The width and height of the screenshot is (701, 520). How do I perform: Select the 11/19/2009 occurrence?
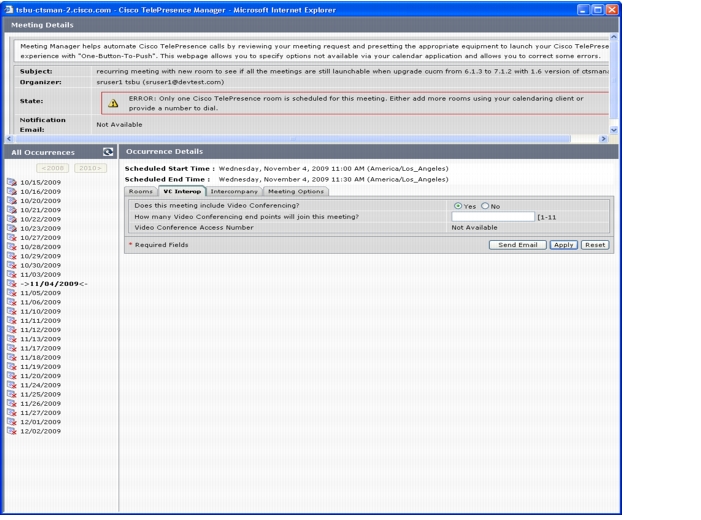[40, 367]
